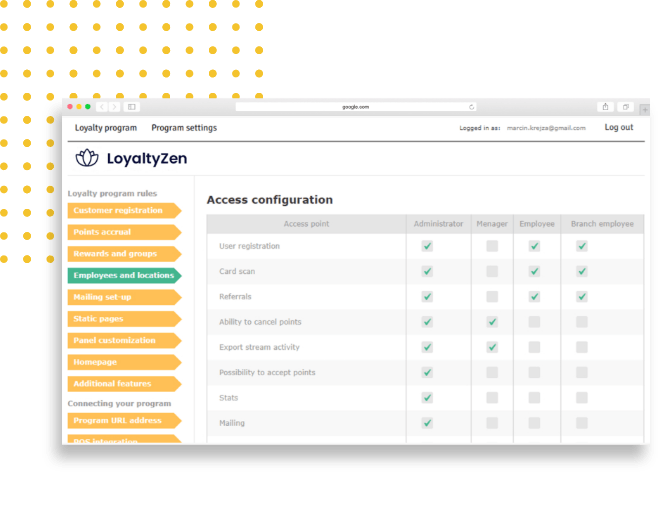
Task: Open Points accrual section
Action: [124, 232]
